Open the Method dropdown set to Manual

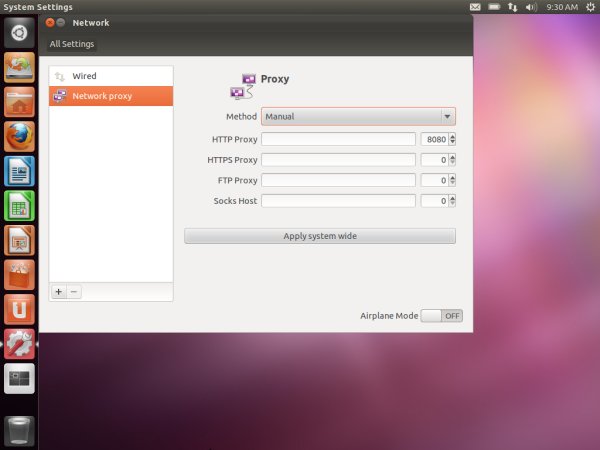[x=358, y=116]
